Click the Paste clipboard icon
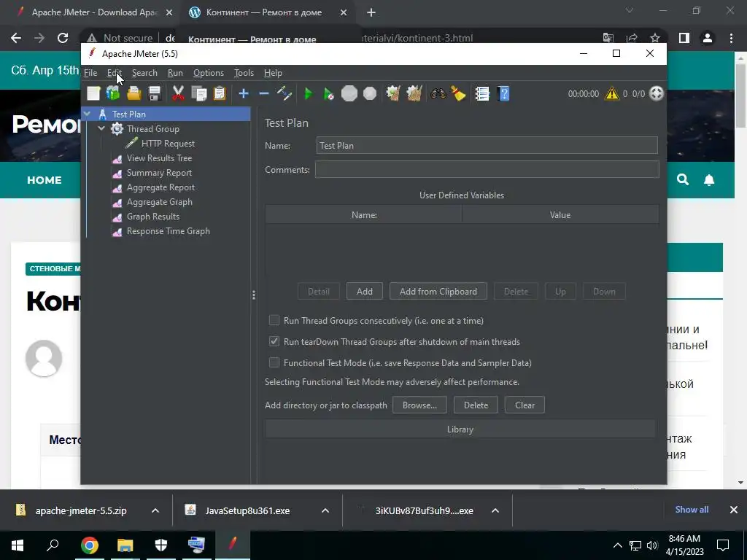This screenshot has height=560, width=747. (x=219, y=93)
